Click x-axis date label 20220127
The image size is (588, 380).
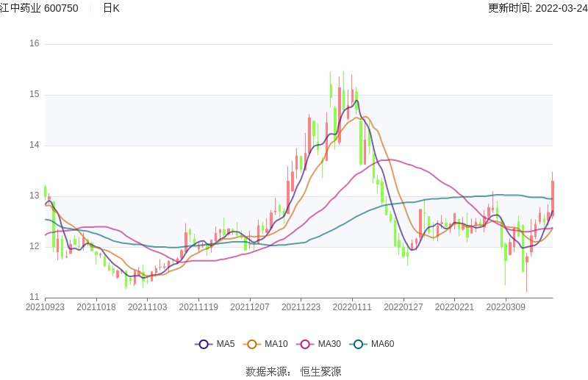pyautogui.click(x=404, y=307)
